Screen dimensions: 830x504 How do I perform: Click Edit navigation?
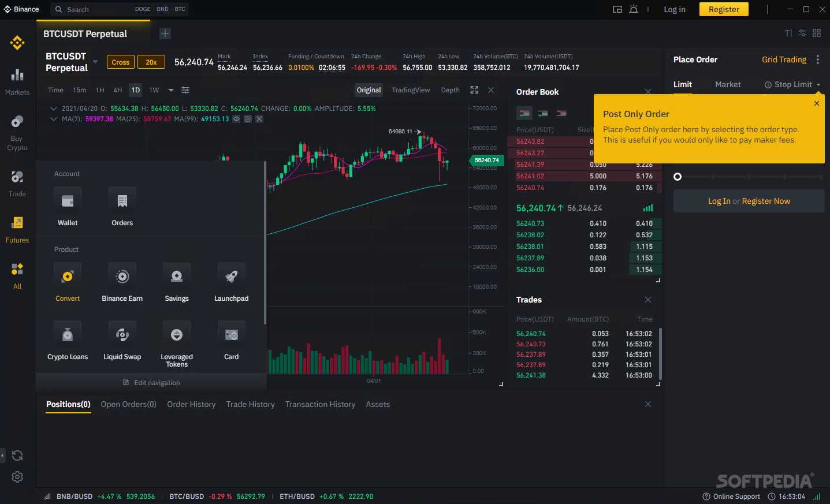tap(151, 383)
